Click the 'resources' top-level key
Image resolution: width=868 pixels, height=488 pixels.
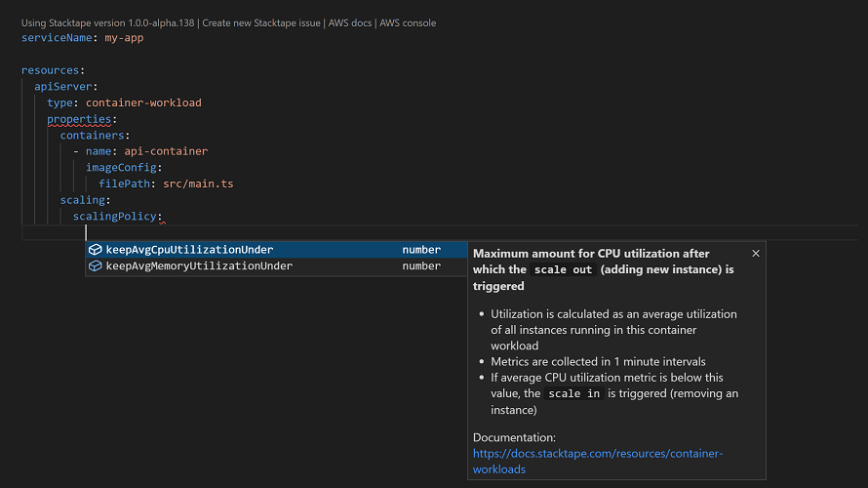click(52, 70)
